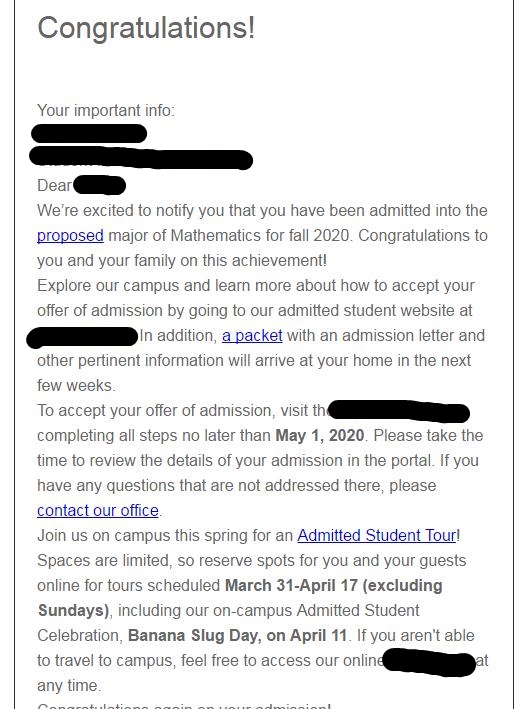Viewport: 528px width, 709px height.
Task: Open the "proposed" major hyperlink
Action: tap(70, 236)
